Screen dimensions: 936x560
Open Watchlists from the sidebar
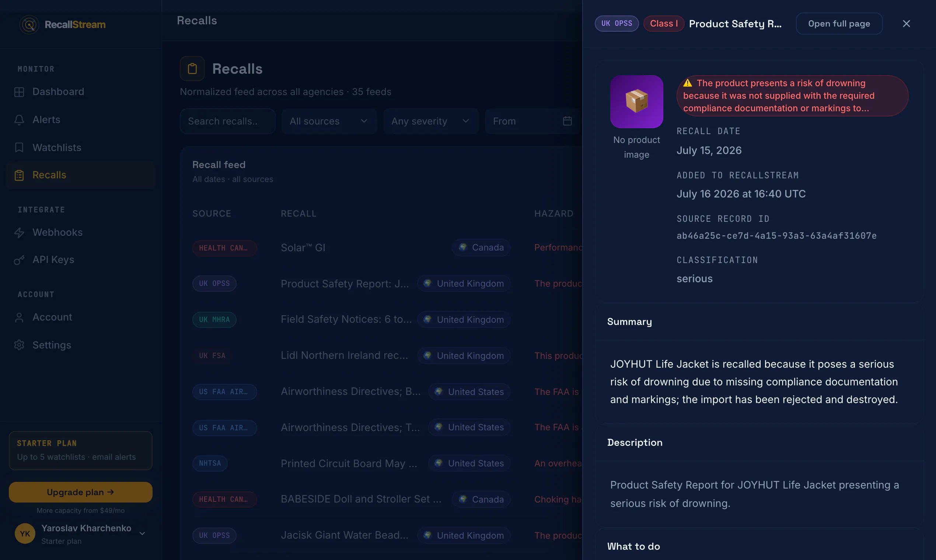81,147
